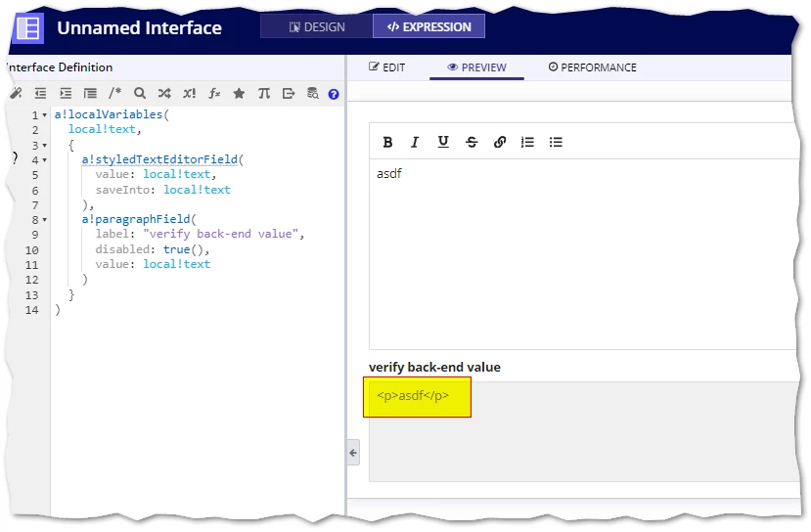The image size is (811, 532).
Task: Apply italic in the styled text editor
Action: [x=415, y=142]
